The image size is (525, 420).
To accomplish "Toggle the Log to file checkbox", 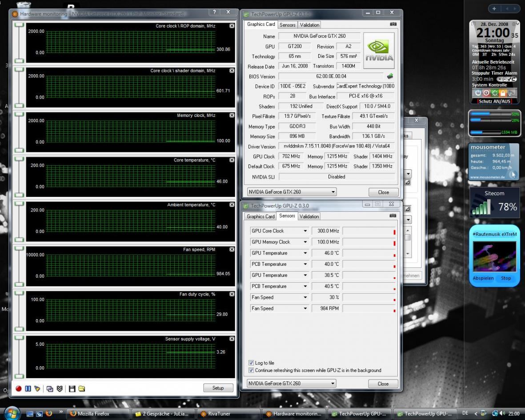I will tap(251, 363).
